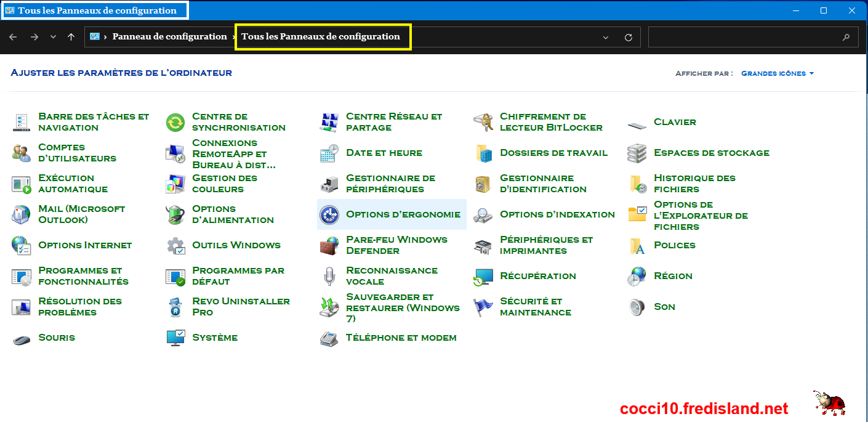Open Options de l'Explorateur de fichiers icon

click(x=637, y=214)
